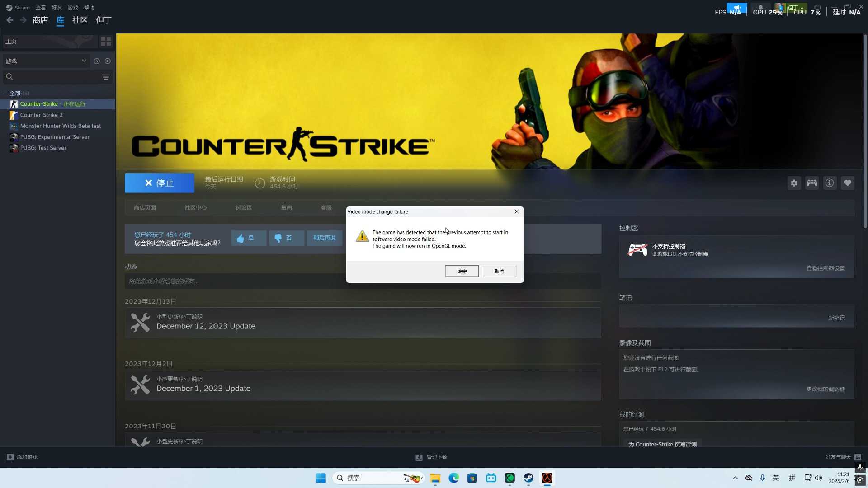Switch to the 社区 tab
Viewport: 868px width, 488px height.
tap(80, 20)
